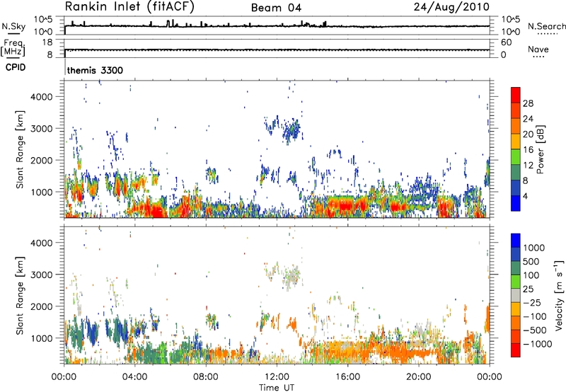Click the 'Freq. [MHz]' axis label
Image resolution: width=566 pixels, height=392 pixels.
[x=13, y=47]
